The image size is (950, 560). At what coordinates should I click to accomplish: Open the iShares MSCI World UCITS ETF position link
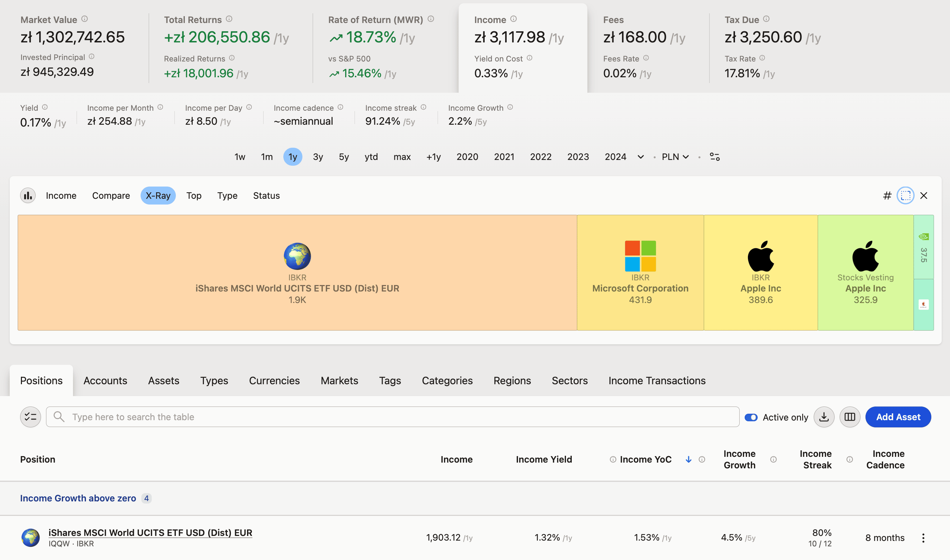click(150, 532)
